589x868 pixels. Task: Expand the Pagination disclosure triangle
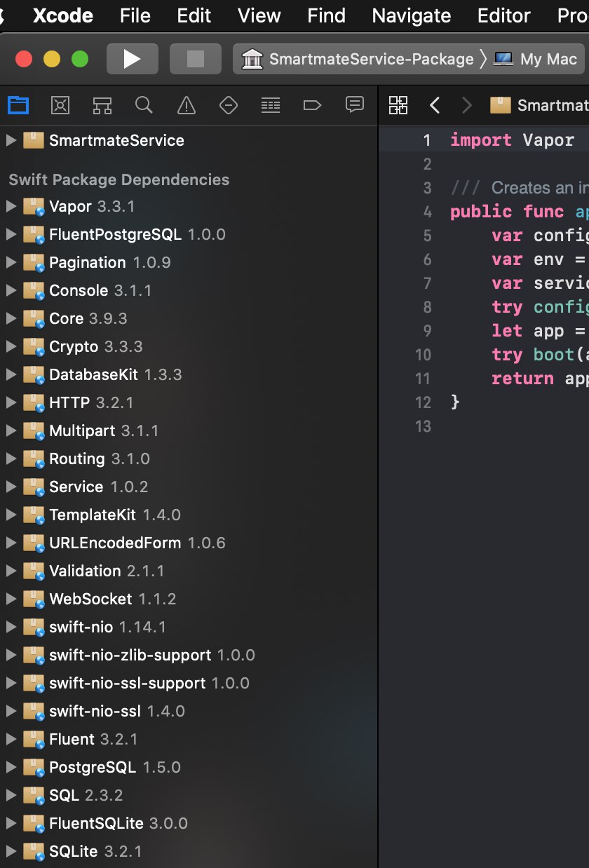pyautogui.click(x=11, y=262)
